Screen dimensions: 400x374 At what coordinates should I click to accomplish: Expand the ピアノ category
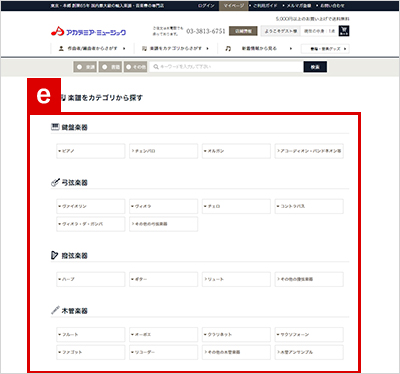pyautogui.click(x=91, y=151)
